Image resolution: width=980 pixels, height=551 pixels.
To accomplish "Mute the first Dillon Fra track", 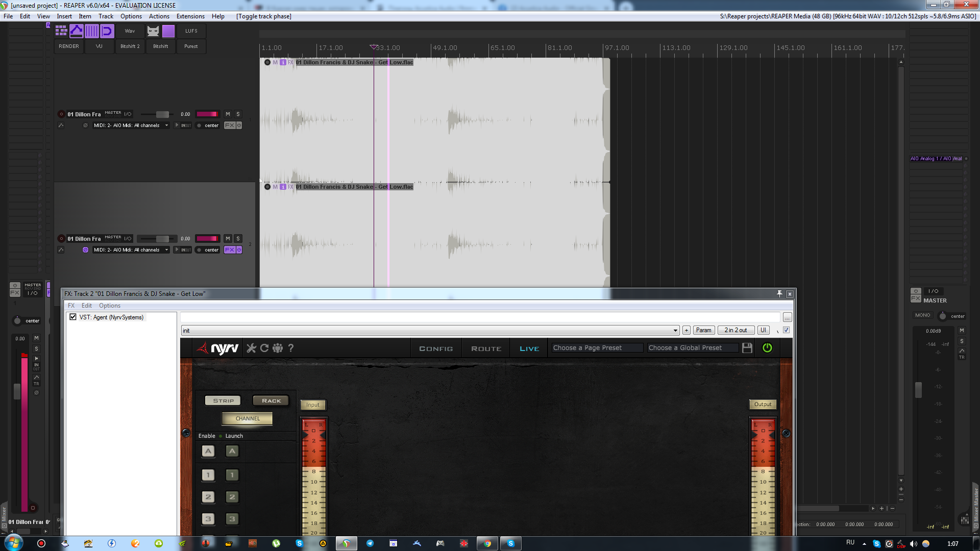I will pos(228,114).
